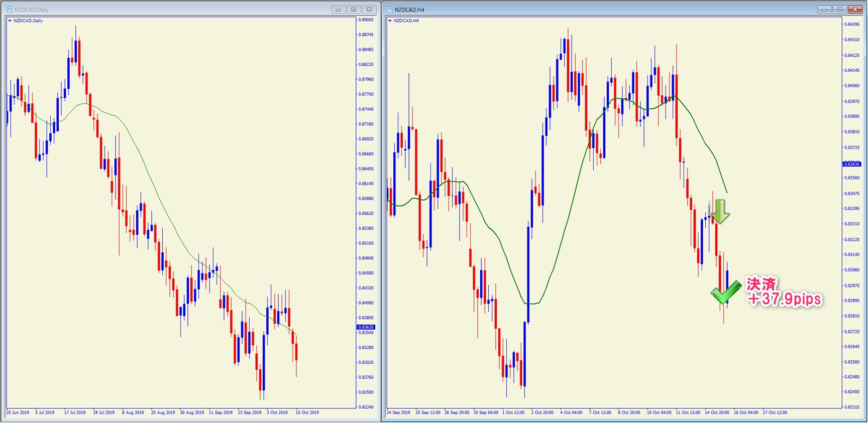Click the NZDCAD,Daily title bar text

(x=32, y=10)
